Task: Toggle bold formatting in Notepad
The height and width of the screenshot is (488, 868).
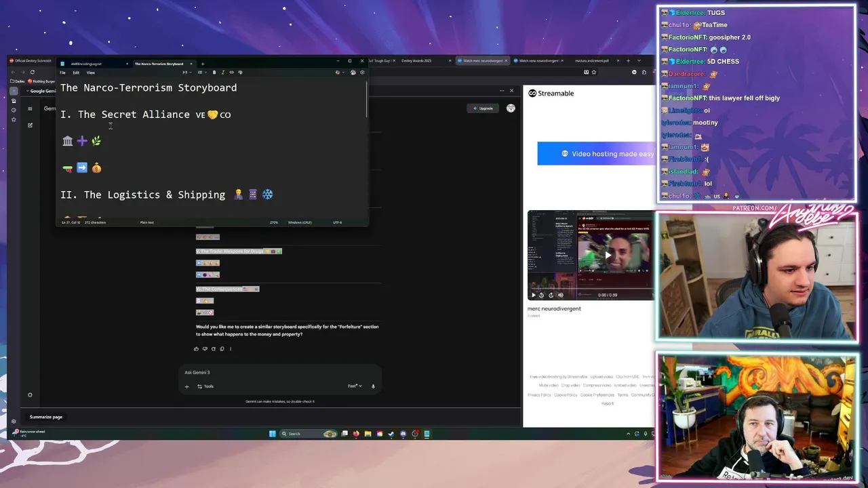Action: pyautogui.click(x=214, y=73)
